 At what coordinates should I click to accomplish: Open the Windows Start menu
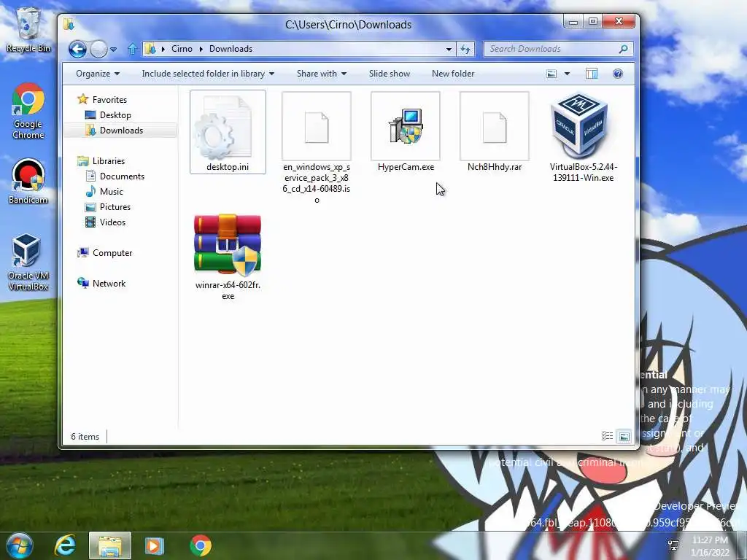[20, 545]
